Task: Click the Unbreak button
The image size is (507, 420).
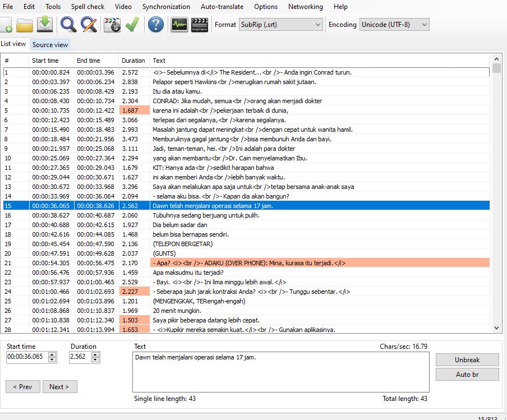Action: (x=467, y=360)
